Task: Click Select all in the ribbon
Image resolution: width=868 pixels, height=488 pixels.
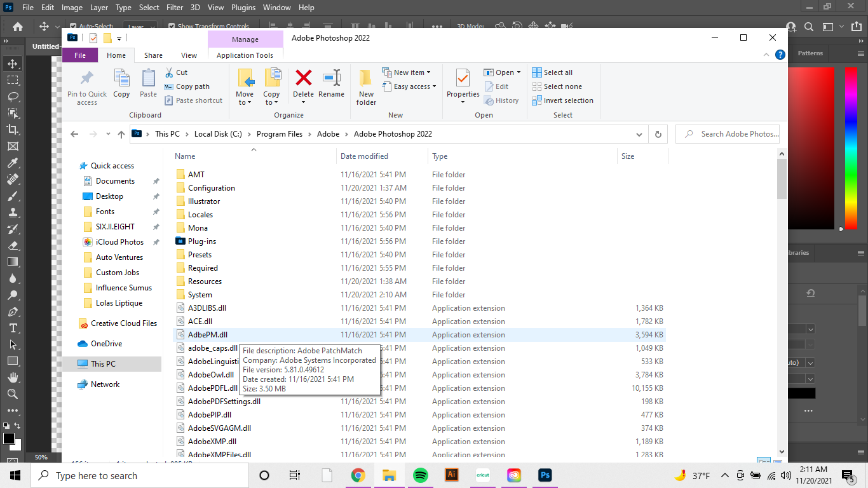Action: [558, 72]
